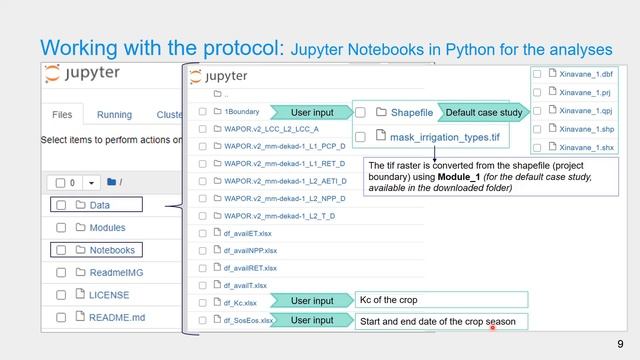
Task: Tick the checkbox for mask_irrigation_types.tif
Action: 360,137
